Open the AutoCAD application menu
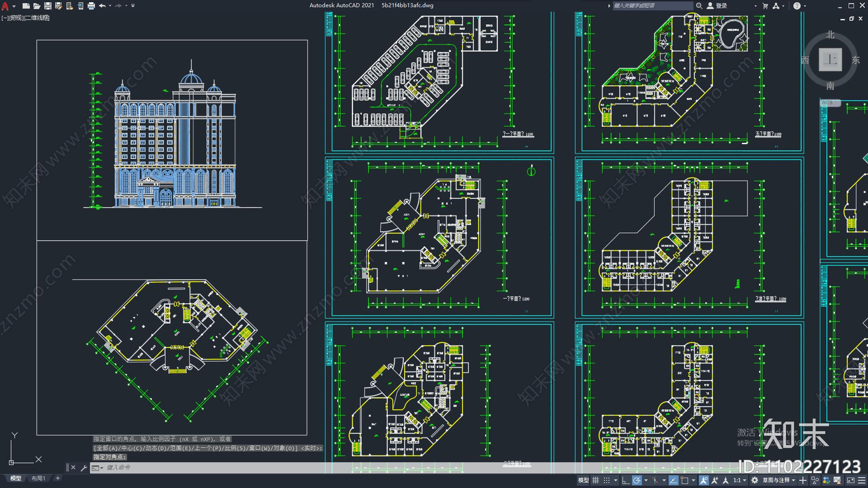Viewport: 868px width, 488px height. [5, 6]
